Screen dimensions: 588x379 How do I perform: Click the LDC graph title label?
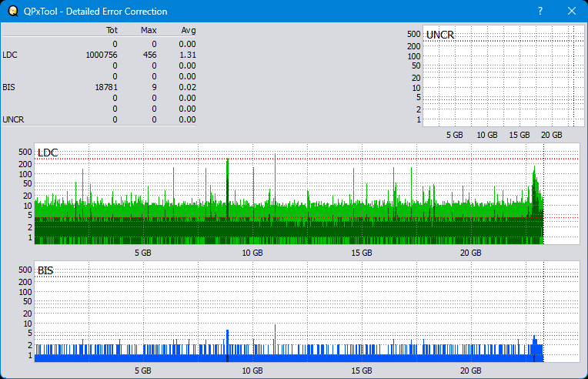(48, 153)
